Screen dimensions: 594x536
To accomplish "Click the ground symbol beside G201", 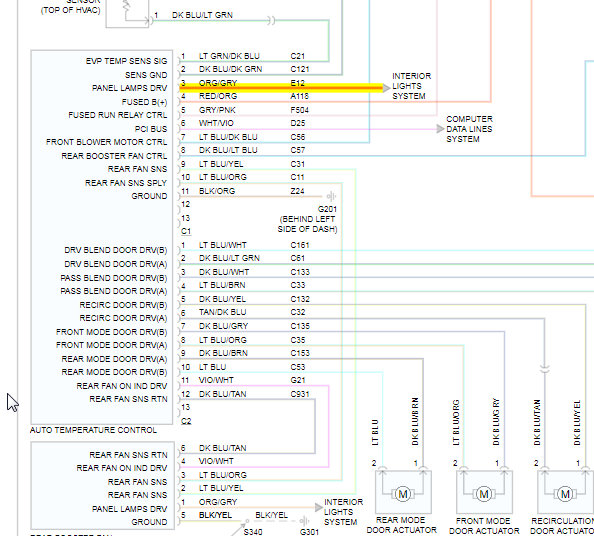I will [x=331, y=196].
